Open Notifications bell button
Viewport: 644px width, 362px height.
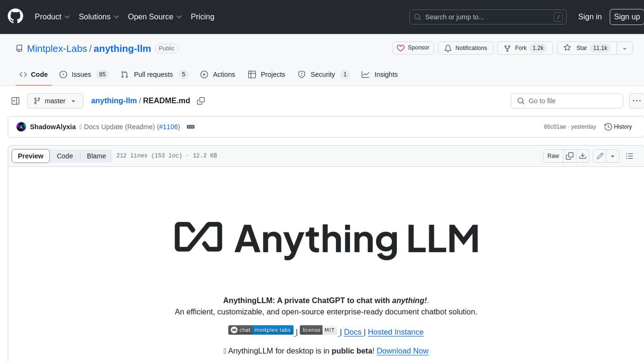[465, 48]
